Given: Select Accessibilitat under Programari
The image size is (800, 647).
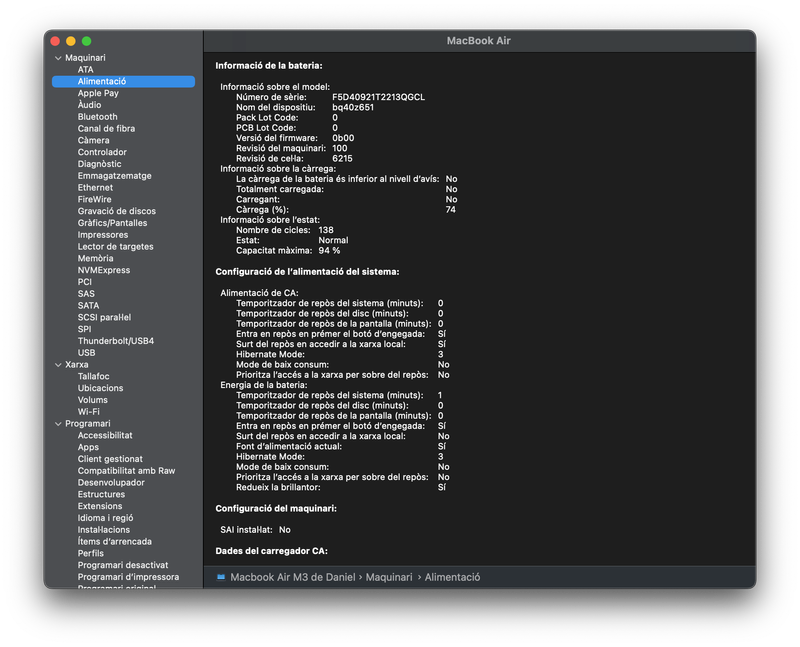Looking at the screenshot, I should [x=105, y=435].
